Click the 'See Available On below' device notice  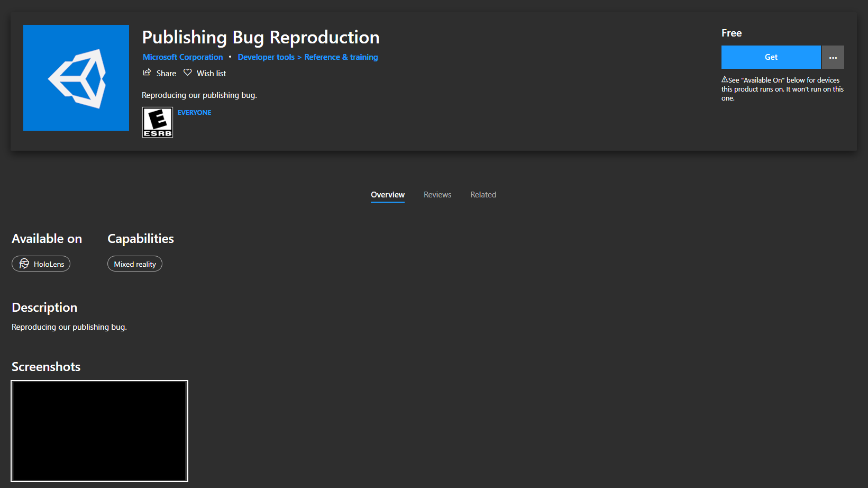point(782,89)
